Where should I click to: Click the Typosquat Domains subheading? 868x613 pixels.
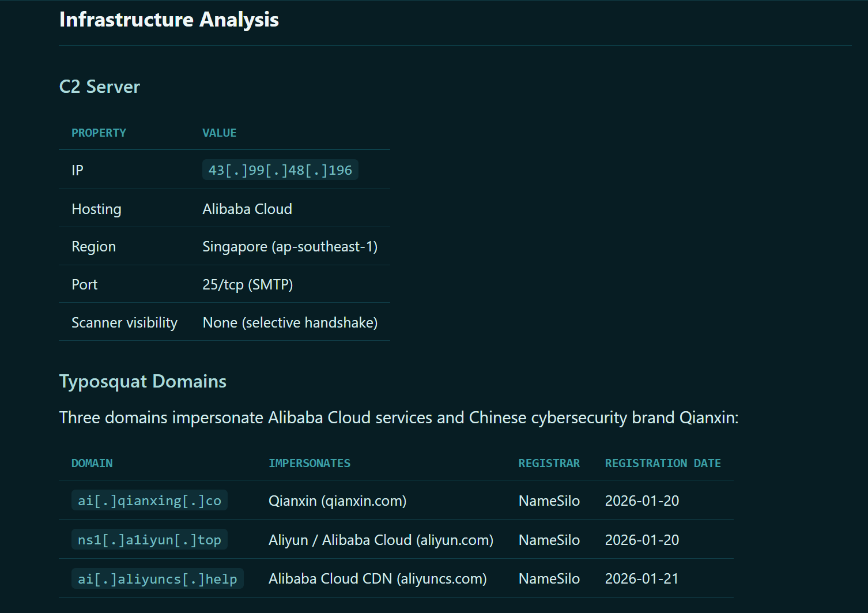143,381
